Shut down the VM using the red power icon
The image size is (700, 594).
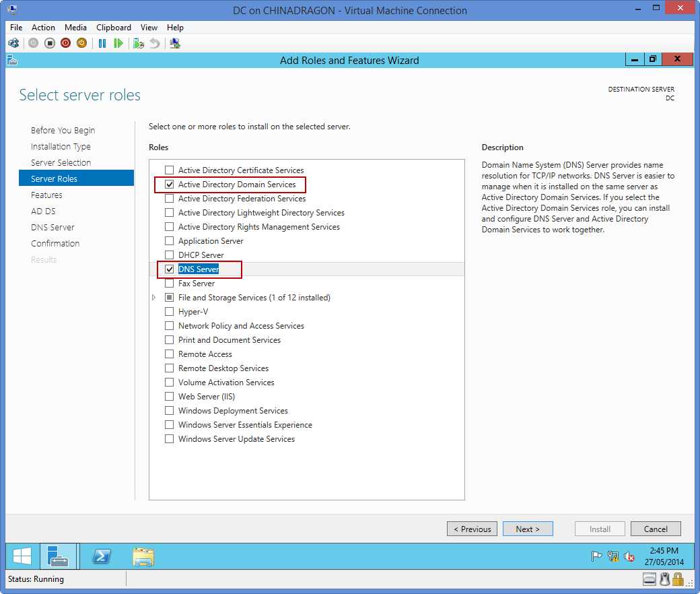[x=66, y=43]
